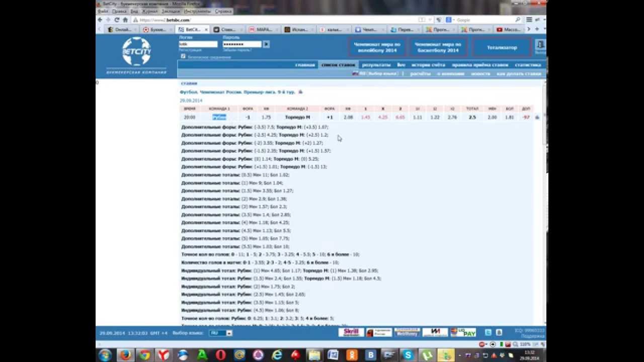Select away win odds 6.65
644x362 pixels.
(400, 117)
